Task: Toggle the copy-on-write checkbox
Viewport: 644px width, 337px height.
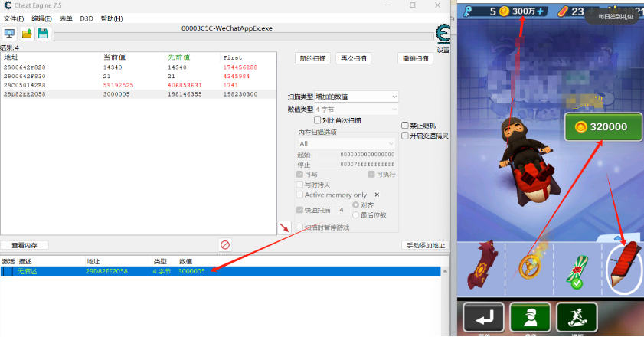Action: (x=300, y=185)
